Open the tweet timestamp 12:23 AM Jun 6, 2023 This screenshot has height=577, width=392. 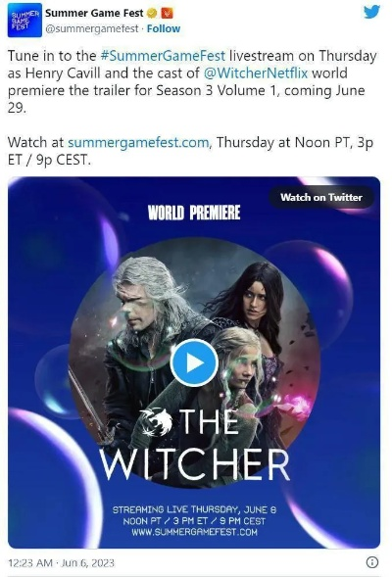[61, 562]
